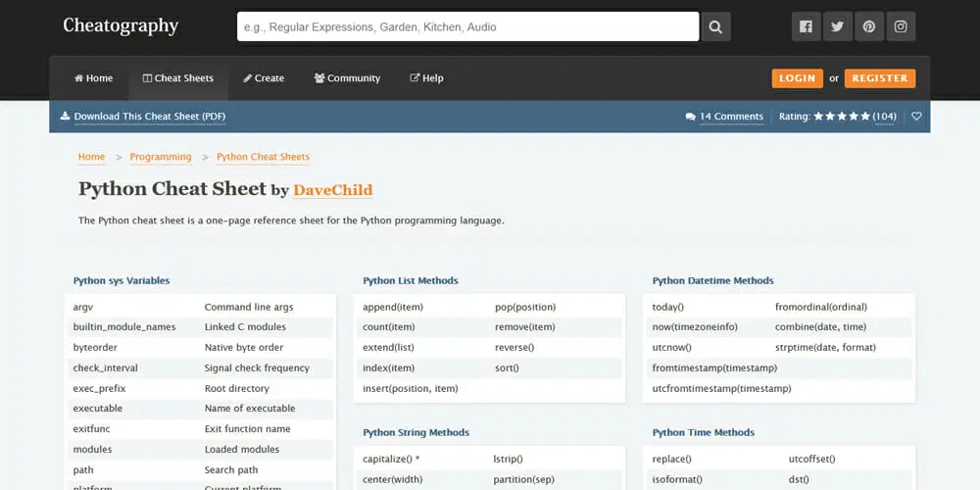Click the exec_prefix cell

point(99,389)
